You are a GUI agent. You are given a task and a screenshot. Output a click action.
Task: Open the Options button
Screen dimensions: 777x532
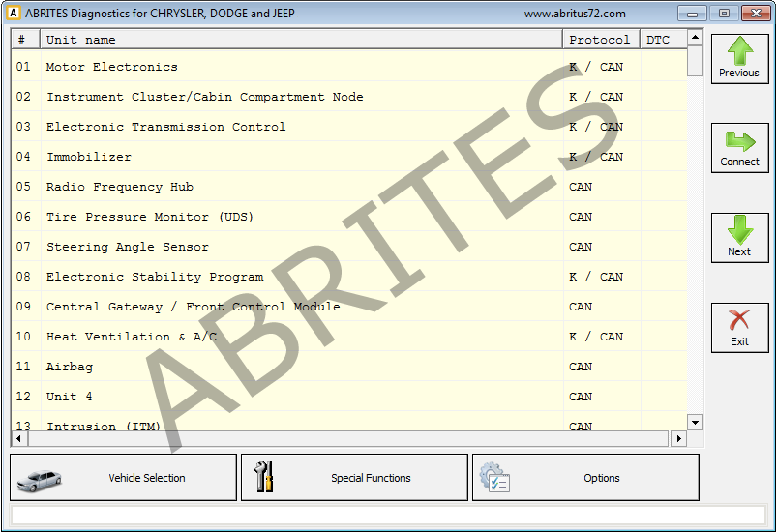click(585, 478)
